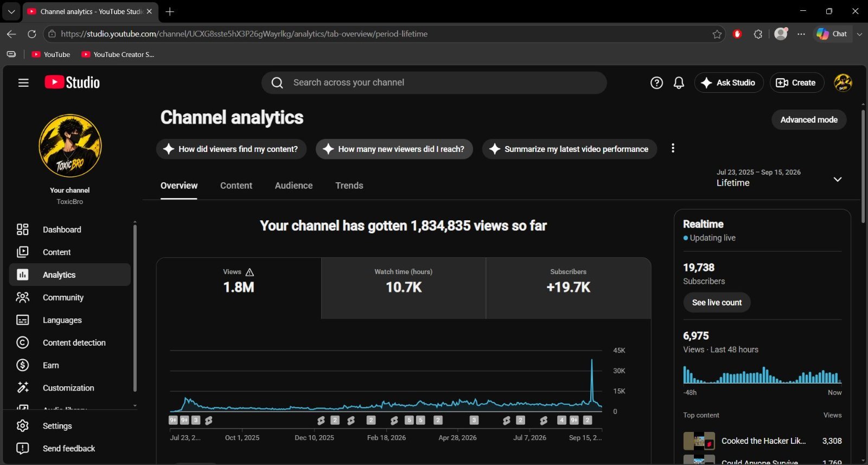Click the Ask Studio button
The image size is (868, 465).
pyautogui.click(x=729, y=82)
